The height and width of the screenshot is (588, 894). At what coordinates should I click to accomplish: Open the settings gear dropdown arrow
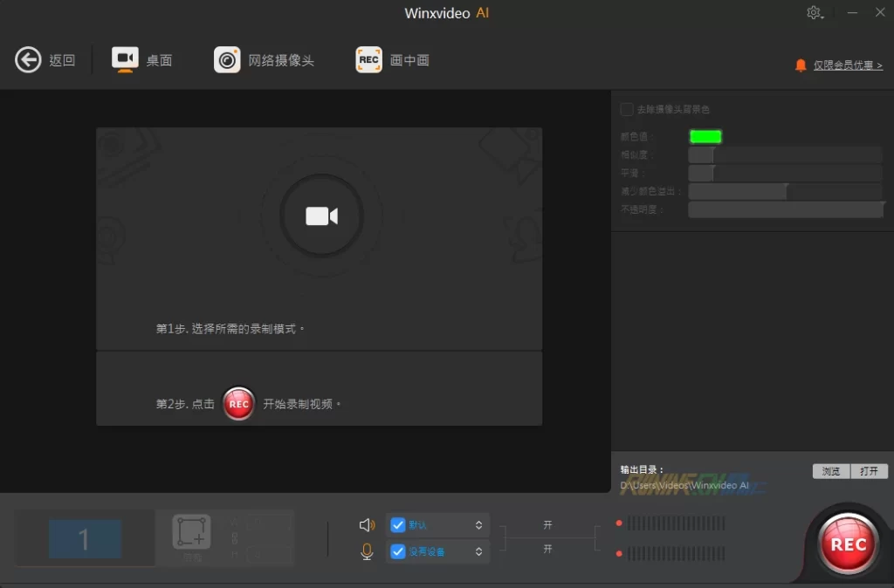tap(822, 17)
